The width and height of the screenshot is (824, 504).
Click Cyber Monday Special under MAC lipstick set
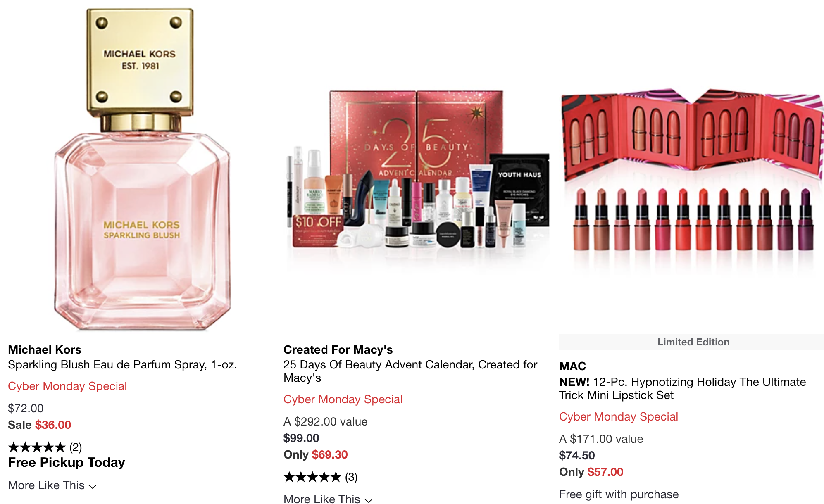619,416
